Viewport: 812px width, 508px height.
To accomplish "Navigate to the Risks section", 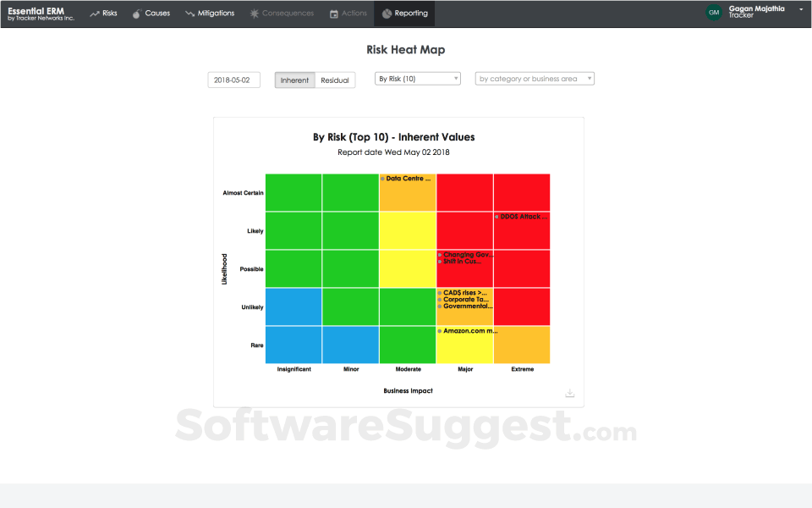I will 103,13.
